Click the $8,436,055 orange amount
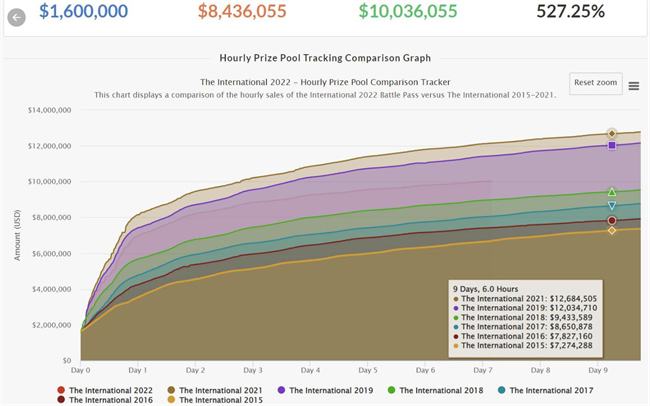650x406 pixels. coord(242,11)
